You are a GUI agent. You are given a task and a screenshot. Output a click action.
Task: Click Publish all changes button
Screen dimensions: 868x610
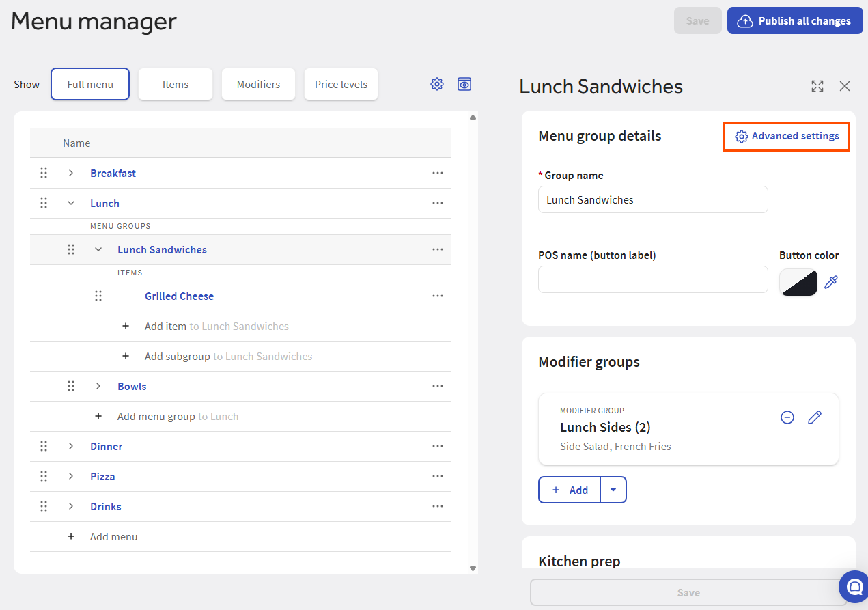click(795, 20)
